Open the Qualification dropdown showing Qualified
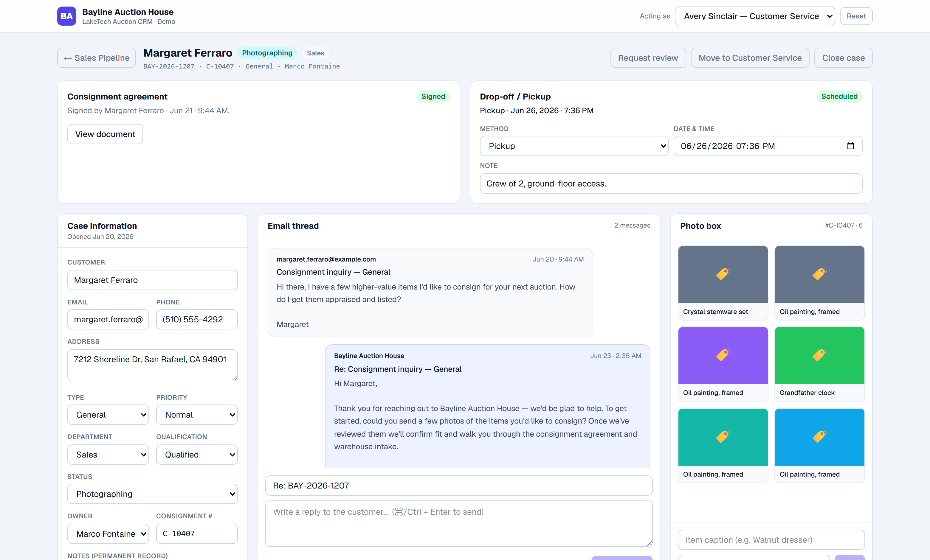 click(197, 455)
